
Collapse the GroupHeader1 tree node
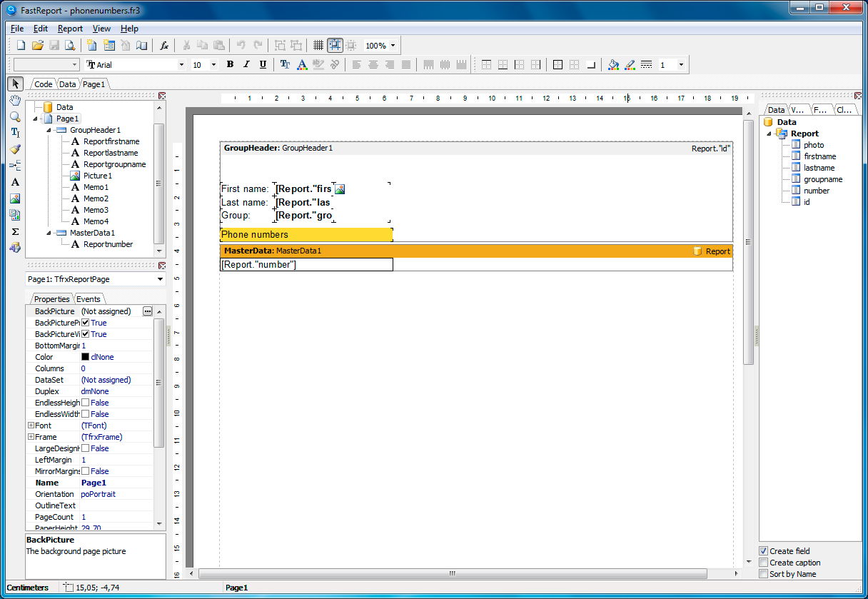[49, 129]
